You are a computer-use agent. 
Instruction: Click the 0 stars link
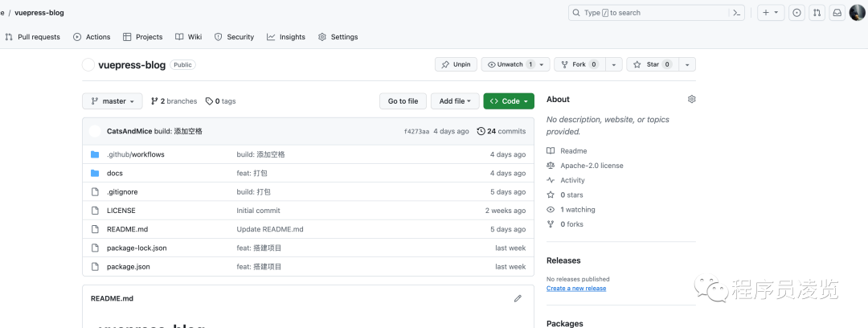565,195
